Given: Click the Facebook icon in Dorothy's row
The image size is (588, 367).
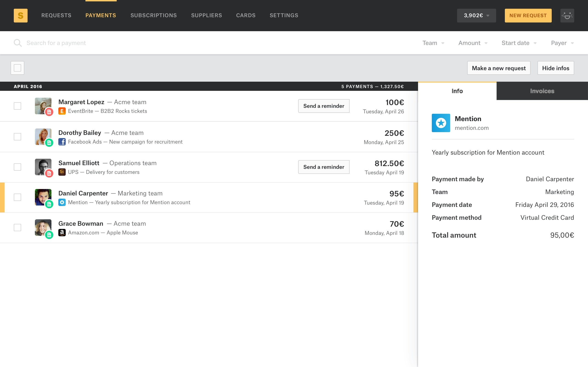Looking at the screenshot, I should coord(62,142).
